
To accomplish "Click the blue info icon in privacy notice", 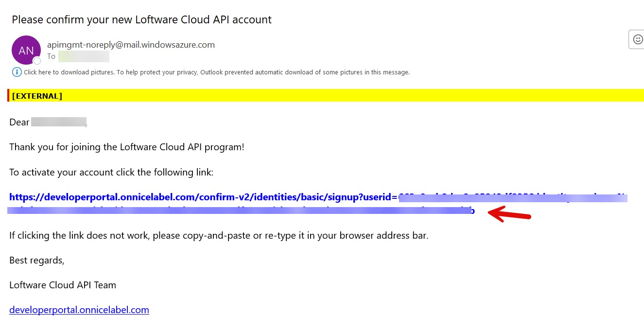I will point(17,72).
